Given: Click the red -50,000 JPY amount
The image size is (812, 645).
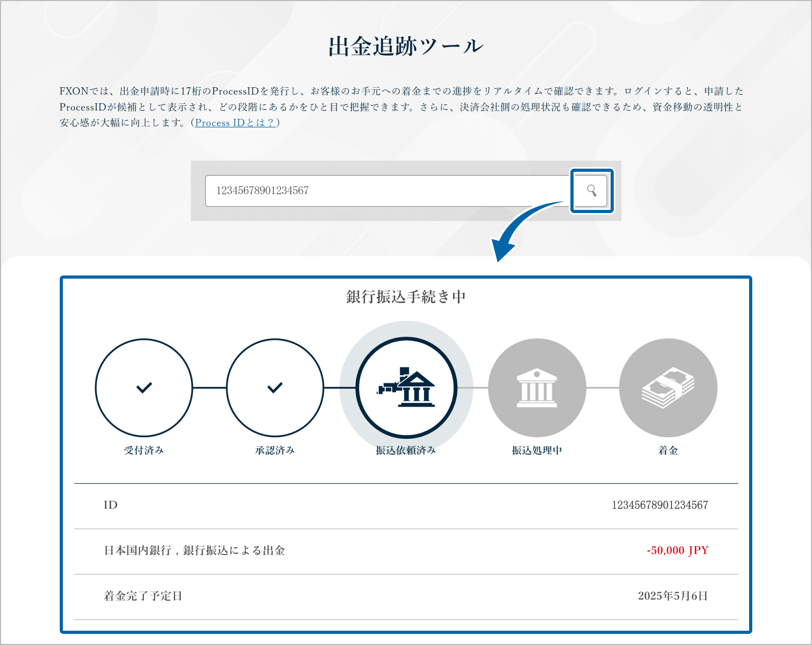Looking at the screenshot, I should (x=677, y=550).
